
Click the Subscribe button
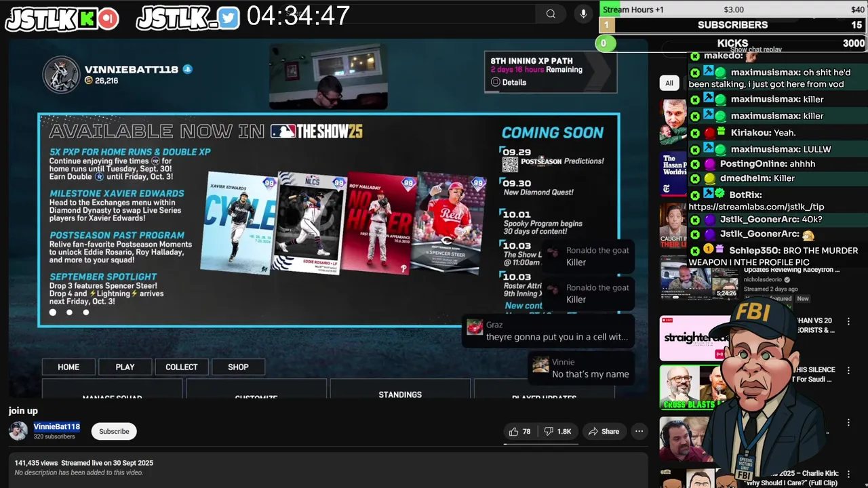[114, 431]
